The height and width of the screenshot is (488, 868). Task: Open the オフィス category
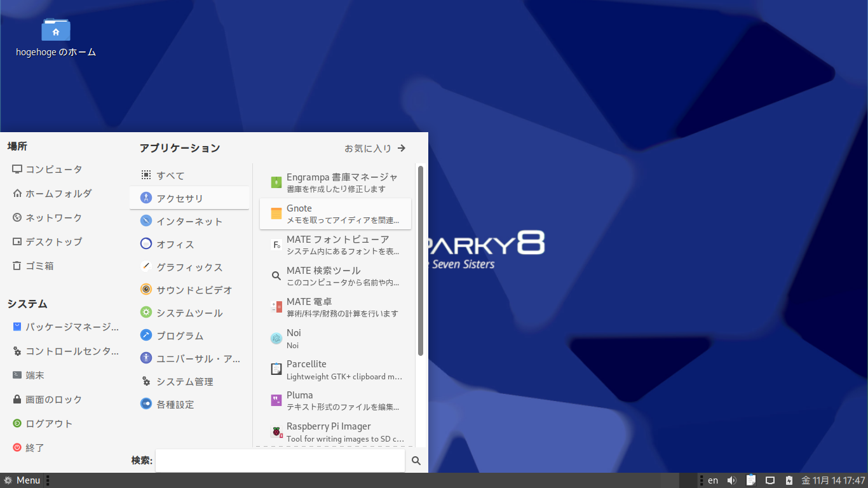[189, 244]
